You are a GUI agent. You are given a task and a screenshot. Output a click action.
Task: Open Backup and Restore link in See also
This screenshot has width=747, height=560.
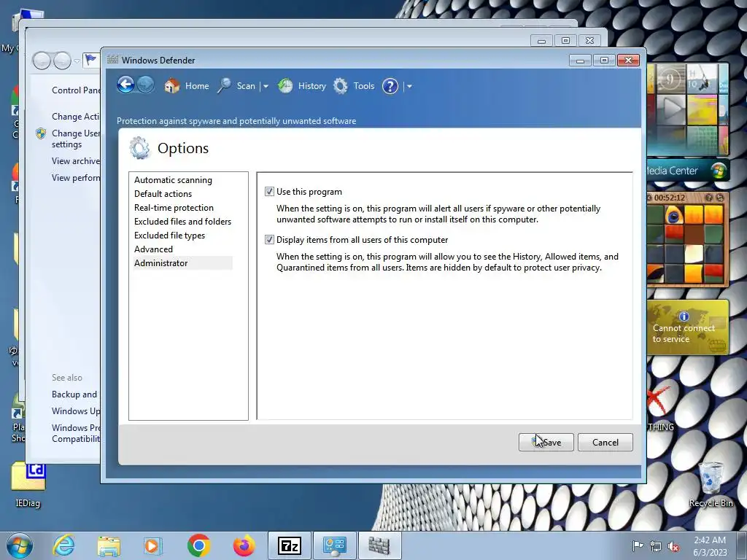[x=74, y=394]
